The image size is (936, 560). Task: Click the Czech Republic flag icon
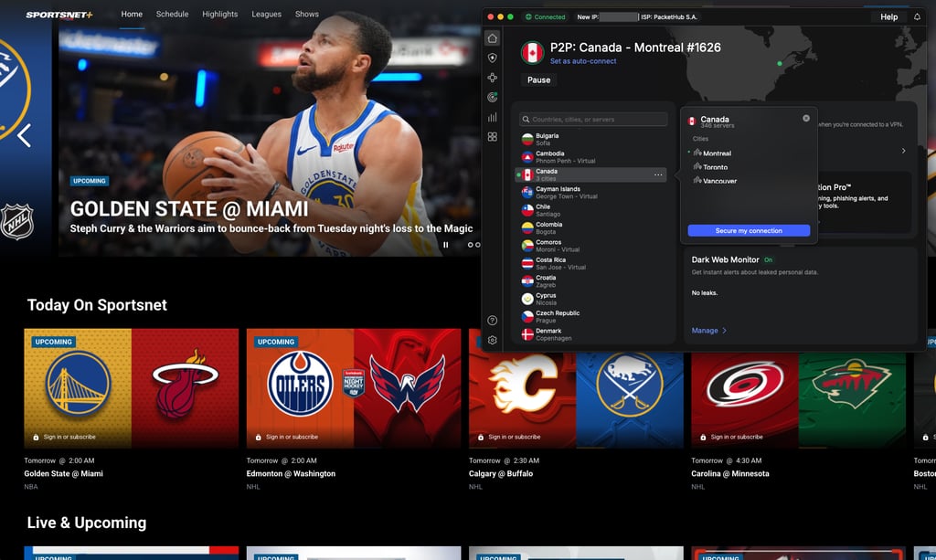click(527, 317)
